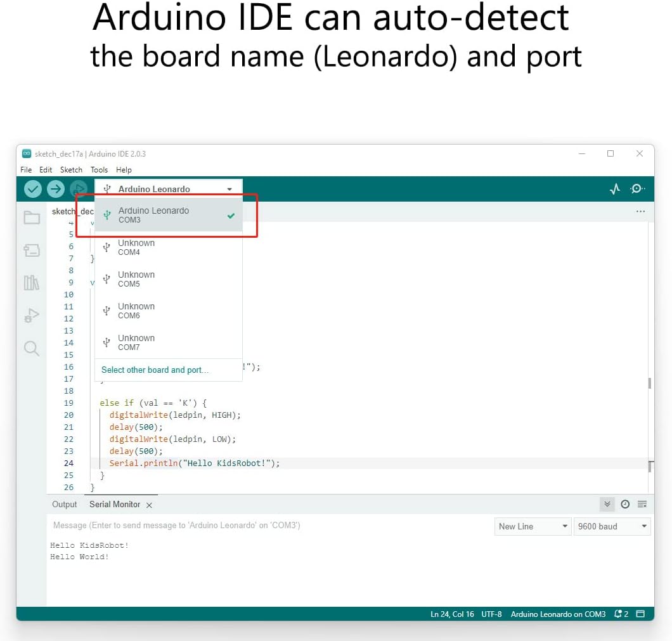The height and width of the screenshot is (641, 672).
Task: Click line number 19 in the gutter
Action: click(68, 403)
